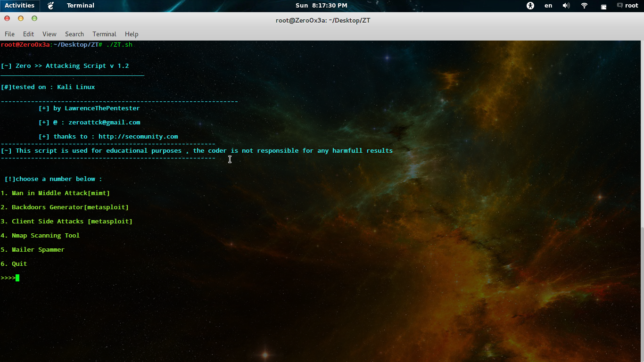Click the GNOME foot icon in top bar

point(50,6)
